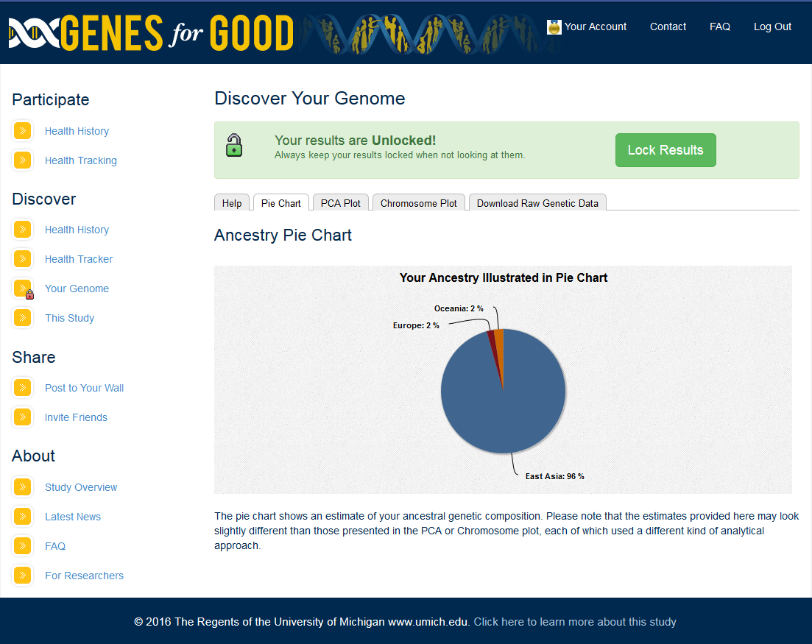Viewport: 812px width, 644px height.
Task: Click the Genes for Good DNA logo
Action: click(x=151, y=32)
